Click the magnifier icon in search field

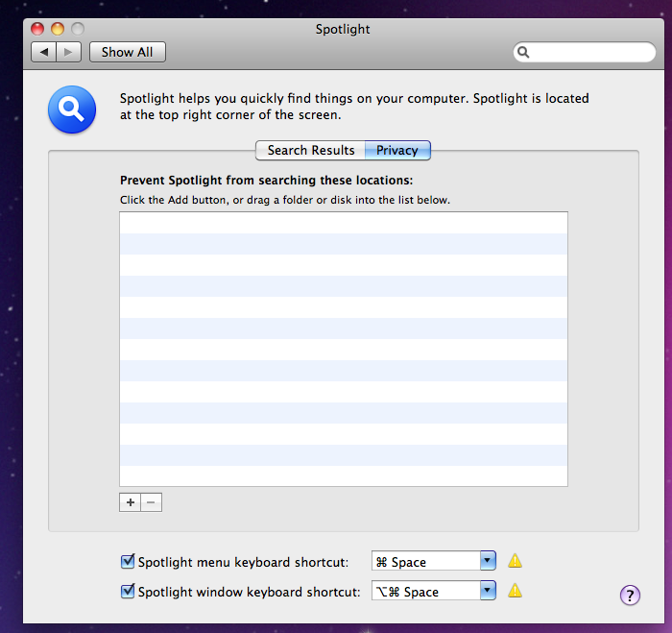523,52
